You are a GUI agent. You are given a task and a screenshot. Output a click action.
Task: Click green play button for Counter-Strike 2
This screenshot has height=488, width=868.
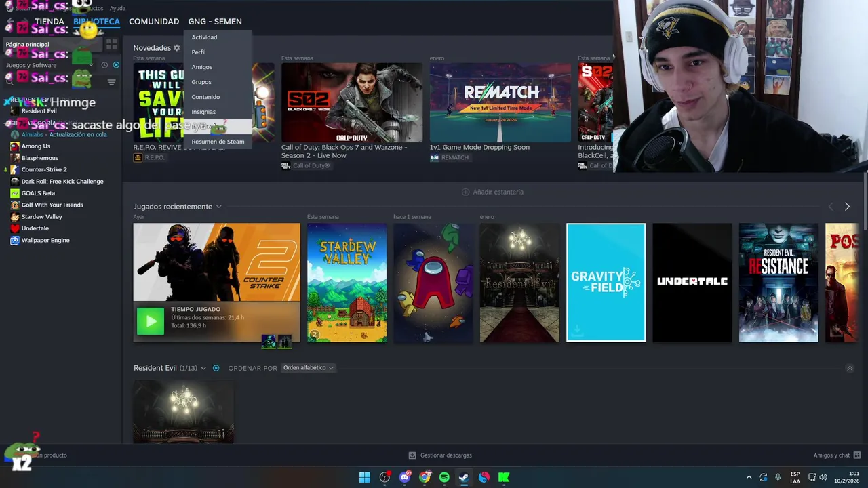(151, 321)
